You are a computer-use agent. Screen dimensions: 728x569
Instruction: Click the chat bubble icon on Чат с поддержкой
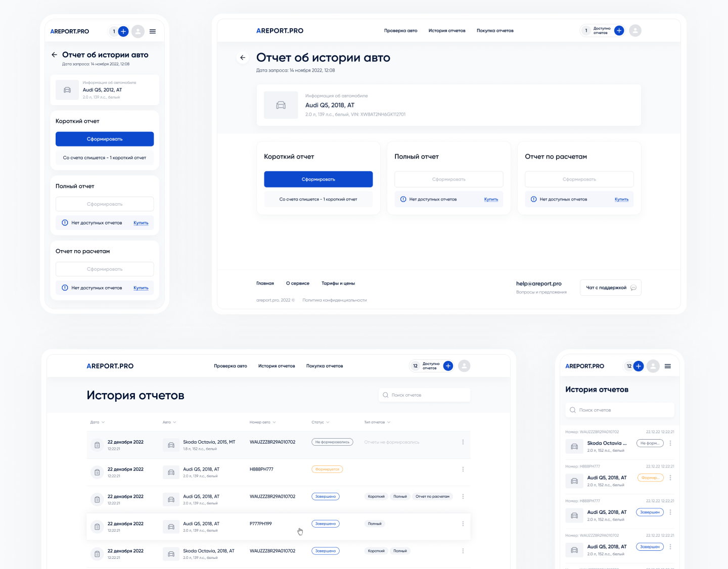pyautogui.click(x=633, y=287)
